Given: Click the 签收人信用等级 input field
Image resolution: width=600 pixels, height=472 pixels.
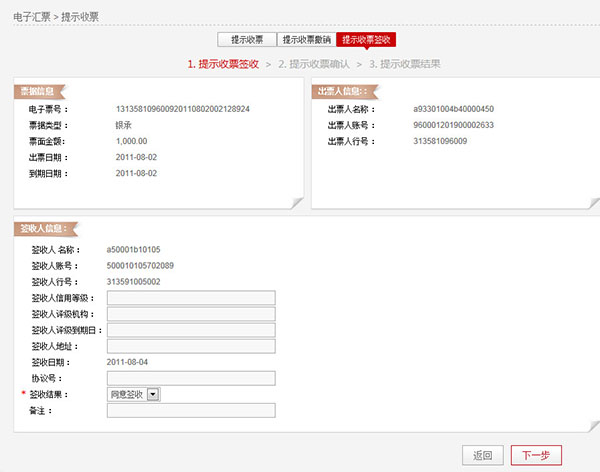Looking at the screenshot, I should pyautogui.click(x=191, y=298).
